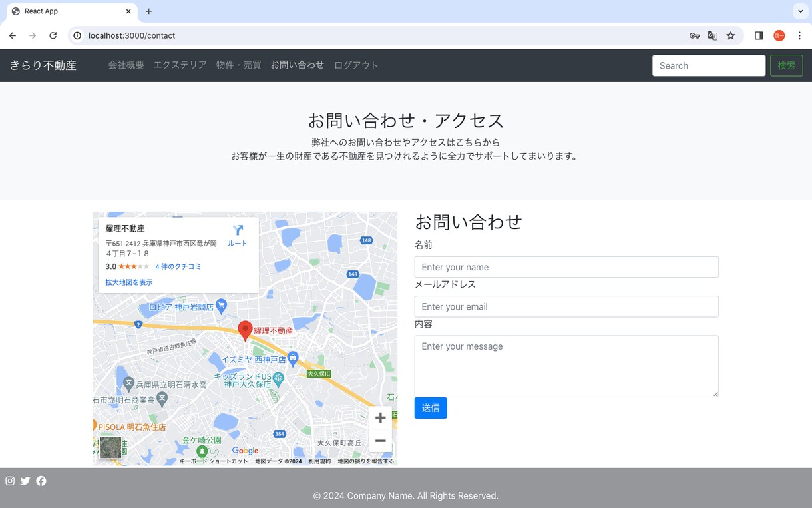
Task: Bookmark this page with the star
Action: click(x=731, y=36)
